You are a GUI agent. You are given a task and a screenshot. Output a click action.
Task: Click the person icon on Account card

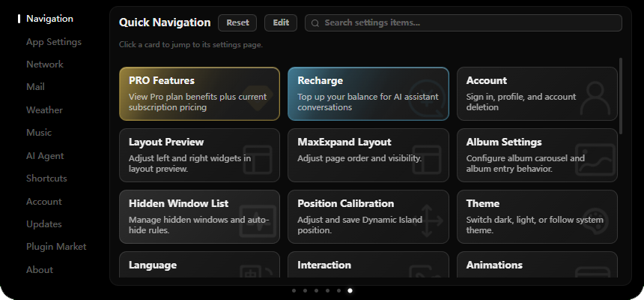pyautogui.click(x=595, y=98)
